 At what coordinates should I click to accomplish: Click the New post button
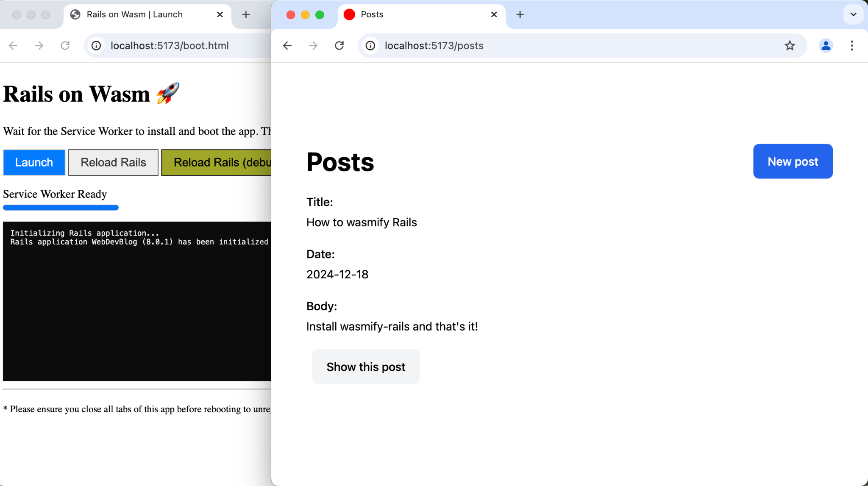click(x=792, y=161)
